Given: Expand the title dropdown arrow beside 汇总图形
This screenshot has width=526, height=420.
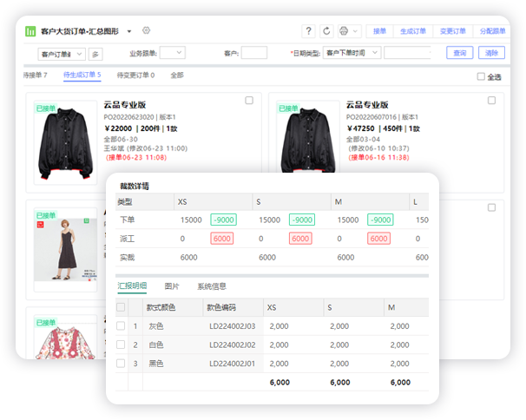Looking at the screenshot, I should pyautogui.click(x=129, y=31).
